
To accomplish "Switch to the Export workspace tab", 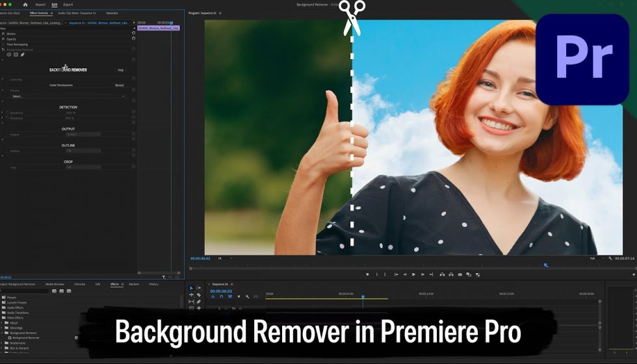I will pos(68,5).
